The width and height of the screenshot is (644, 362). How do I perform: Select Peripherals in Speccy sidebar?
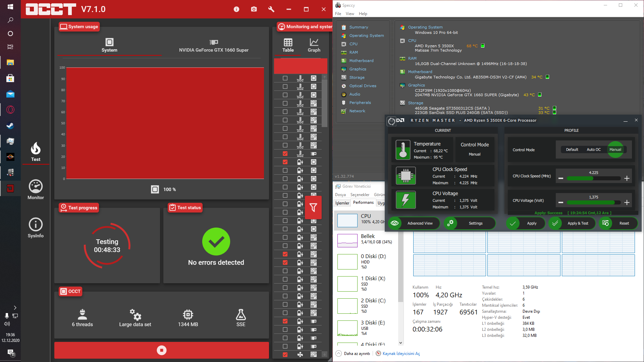coord(360,103)
